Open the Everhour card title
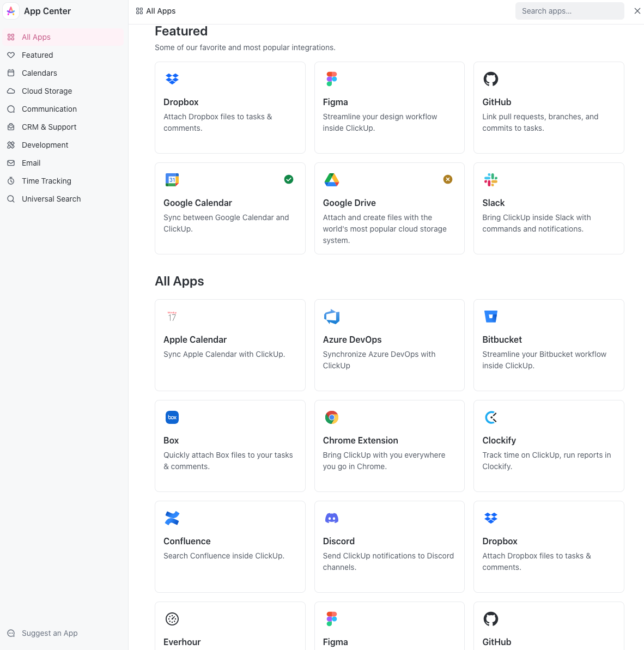 point(182,642)
